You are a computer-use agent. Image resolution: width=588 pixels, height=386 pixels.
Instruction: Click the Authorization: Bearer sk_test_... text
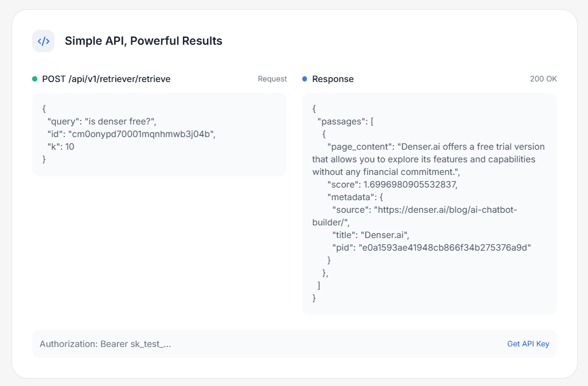106,344
